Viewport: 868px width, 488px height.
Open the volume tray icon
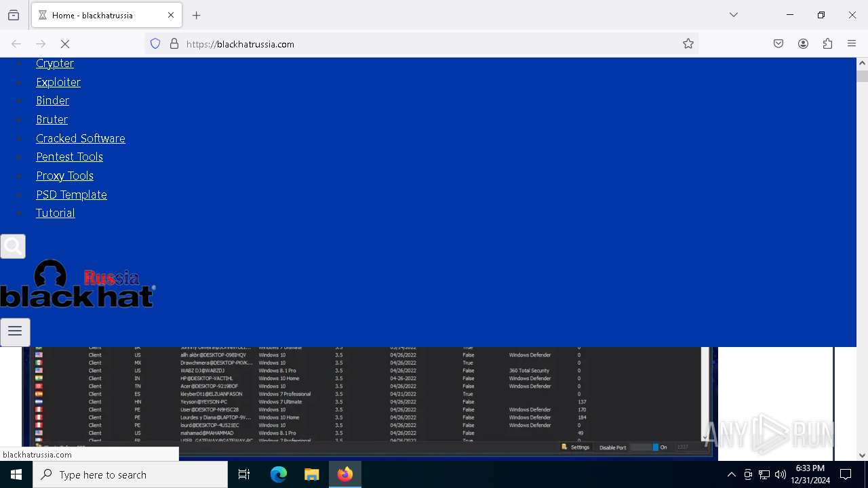point(781,474)
